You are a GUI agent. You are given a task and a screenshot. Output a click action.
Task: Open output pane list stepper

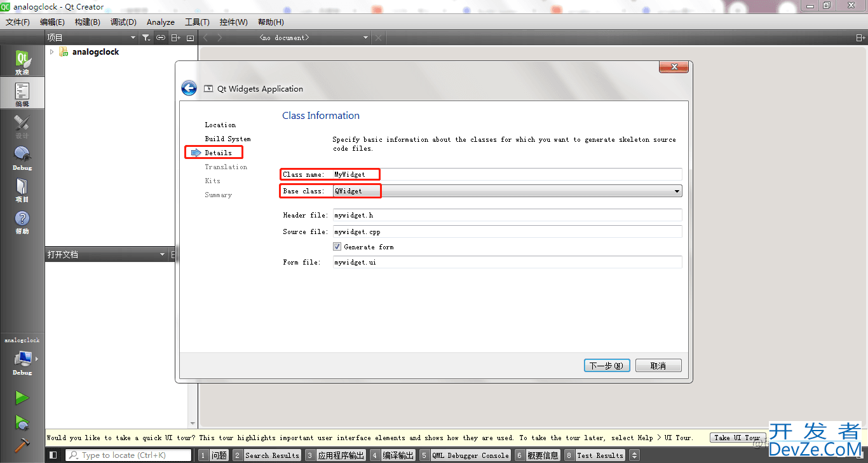[634, 455]
